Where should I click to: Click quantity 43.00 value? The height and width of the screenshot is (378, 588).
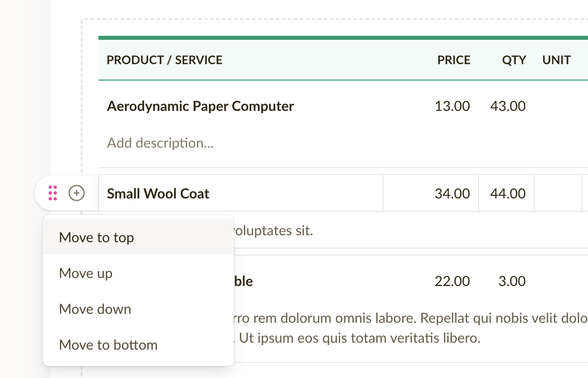(x=508, y=106)
